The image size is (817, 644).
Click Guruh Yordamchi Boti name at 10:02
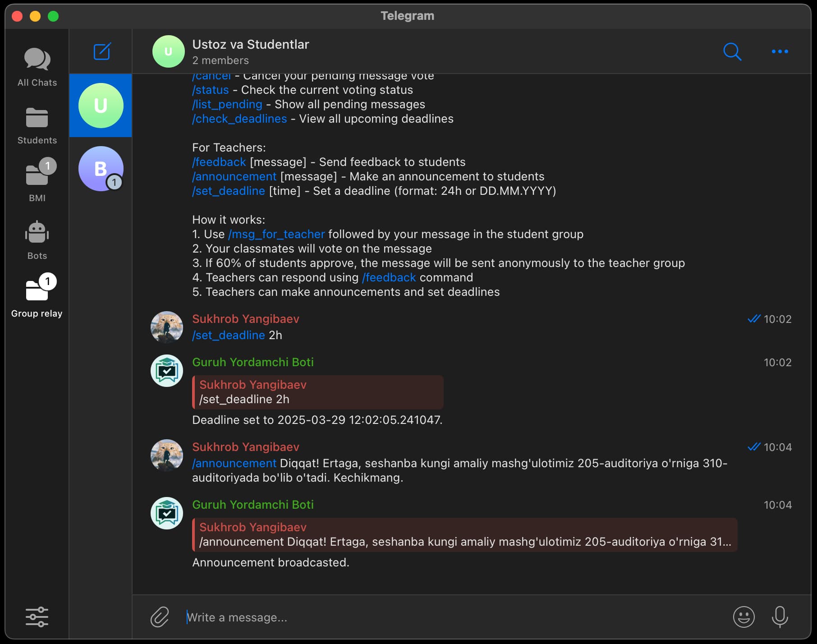tap(253, 362)
